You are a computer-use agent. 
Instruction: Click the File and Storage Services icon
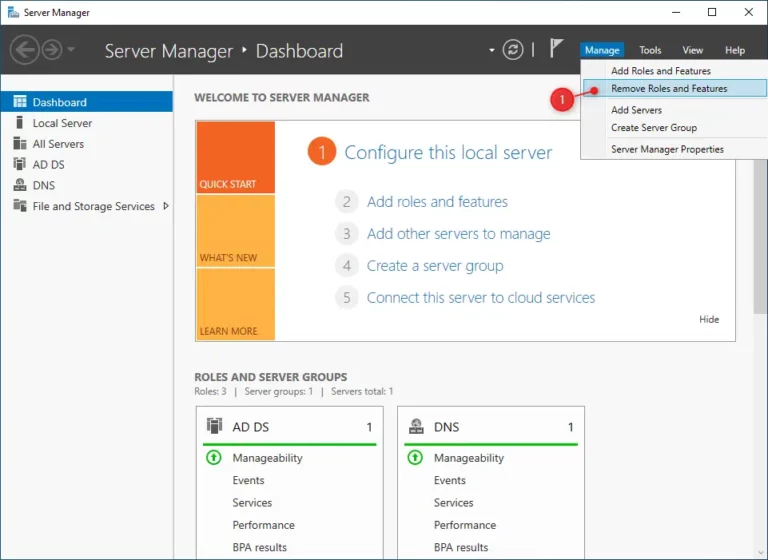pos(20,205)
